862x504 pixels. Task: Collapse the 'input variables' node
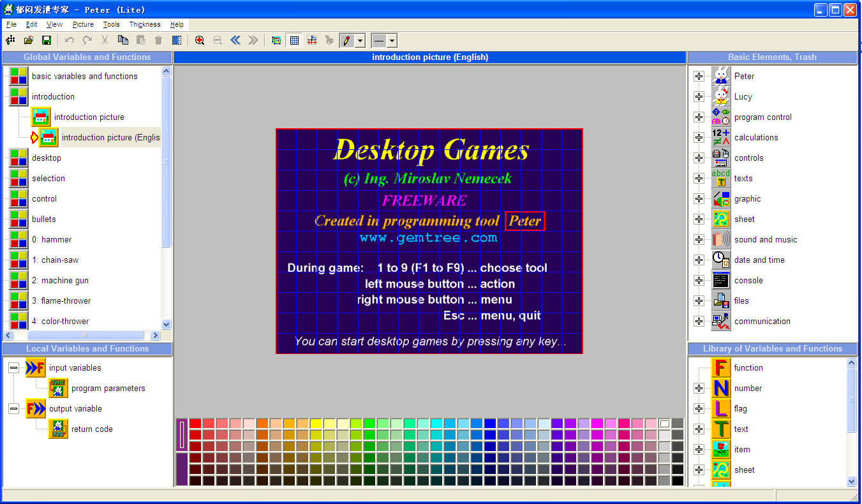13,367
